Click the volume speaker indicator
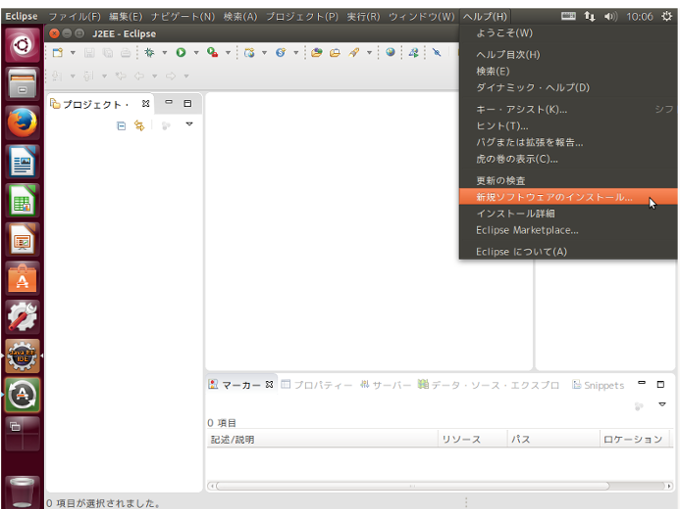The height and width of the screenshot is (509, 680). [x=610, y=16]
